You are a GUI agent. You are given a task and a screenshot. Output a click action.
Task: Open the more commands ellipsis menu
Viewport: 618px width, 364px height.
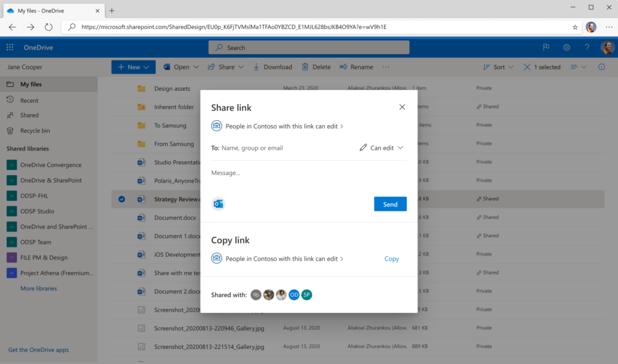pos(386,67)
